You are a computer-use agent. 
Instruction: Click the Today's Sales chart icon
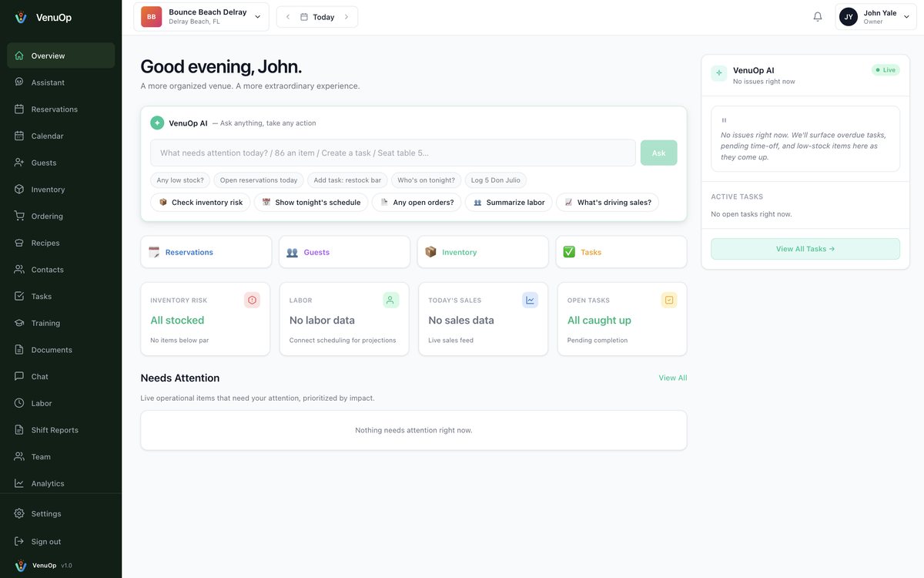[530, 300]
